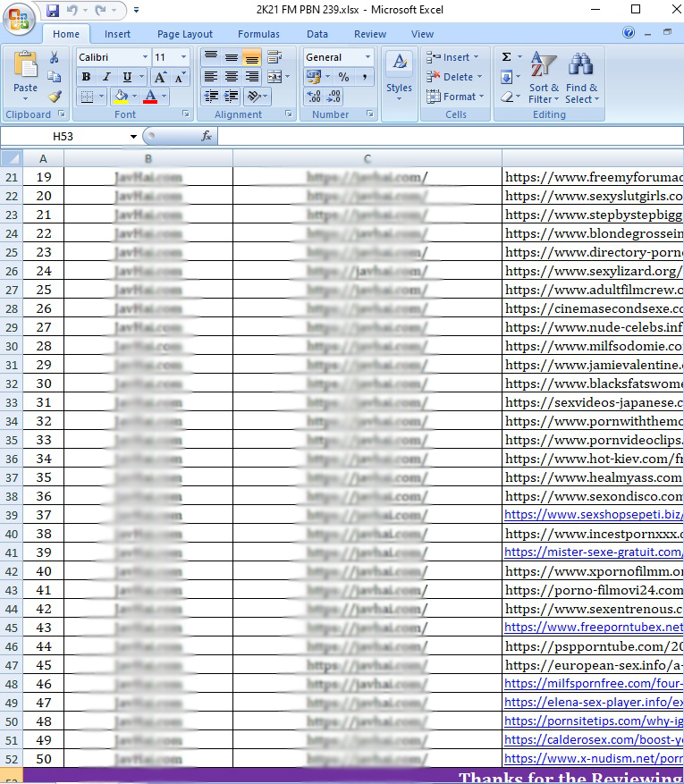Image resolution: width=684 pixels, height=784 pixels.
Task: Set Top Align vertical alignment
Action: 211,56
